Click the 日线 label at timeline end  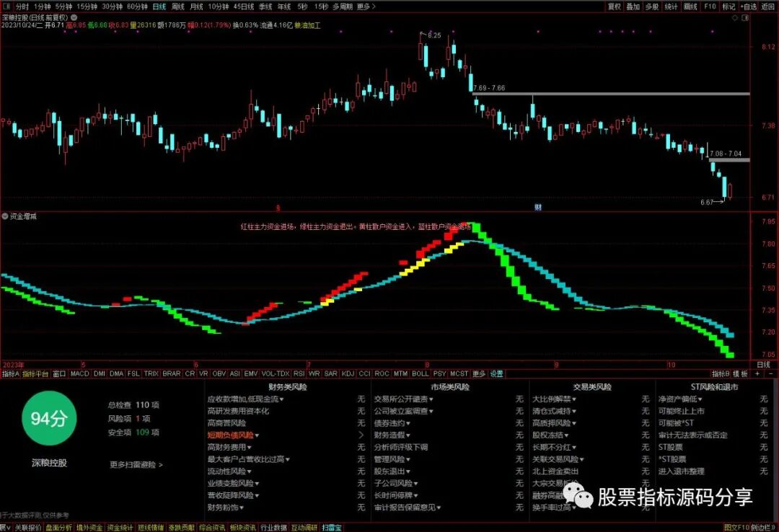(763, 365)
